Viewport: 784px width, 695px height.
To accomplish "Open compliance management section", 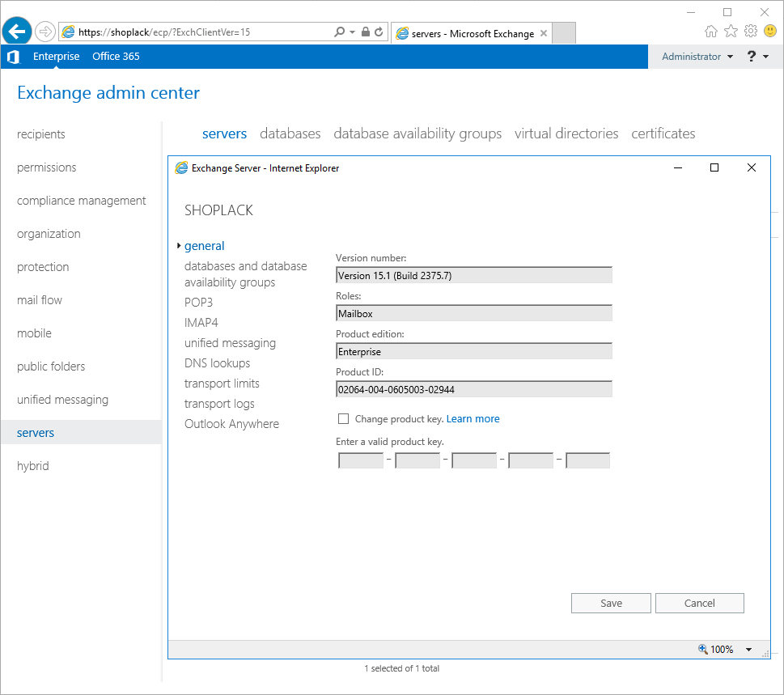I will tap(81, 201).
